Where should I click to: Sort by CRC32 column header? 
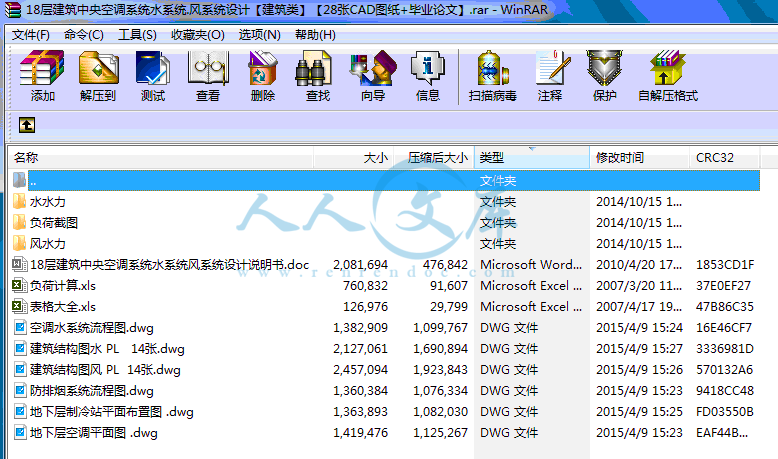(724, 158)
